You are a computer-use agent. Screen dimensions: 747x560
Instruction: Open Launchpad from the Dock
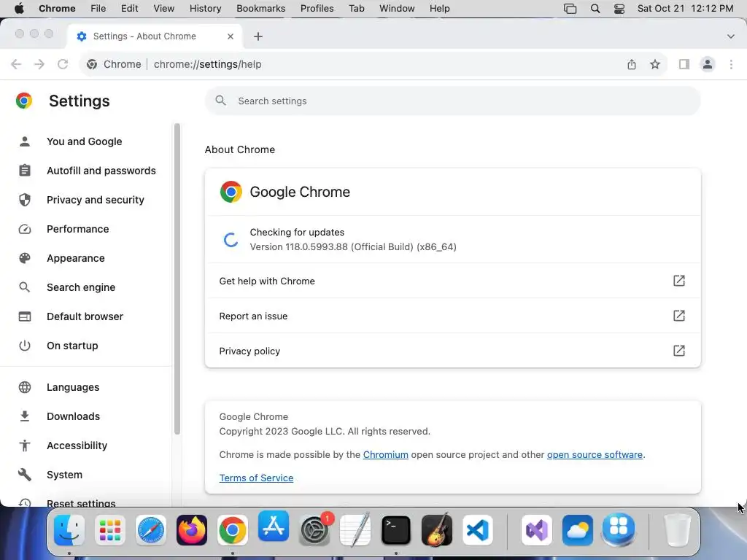pyautogui.click(x=110, y=530)
